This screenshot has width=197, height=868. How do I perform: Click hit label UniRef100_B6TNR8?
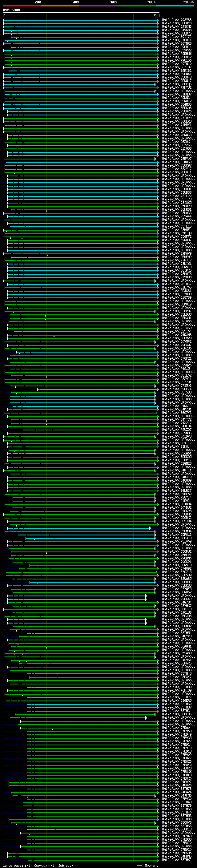click(177, 43)
